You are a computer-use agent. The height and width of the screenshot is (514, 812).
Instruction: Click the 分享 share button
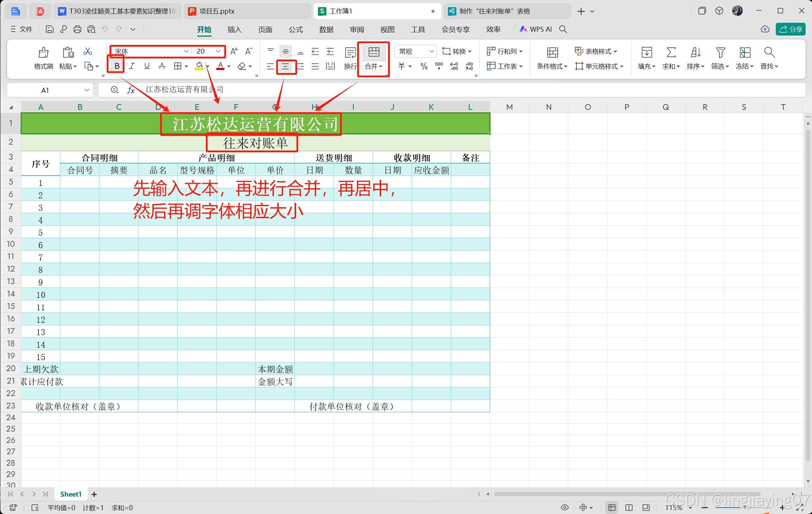791,30
